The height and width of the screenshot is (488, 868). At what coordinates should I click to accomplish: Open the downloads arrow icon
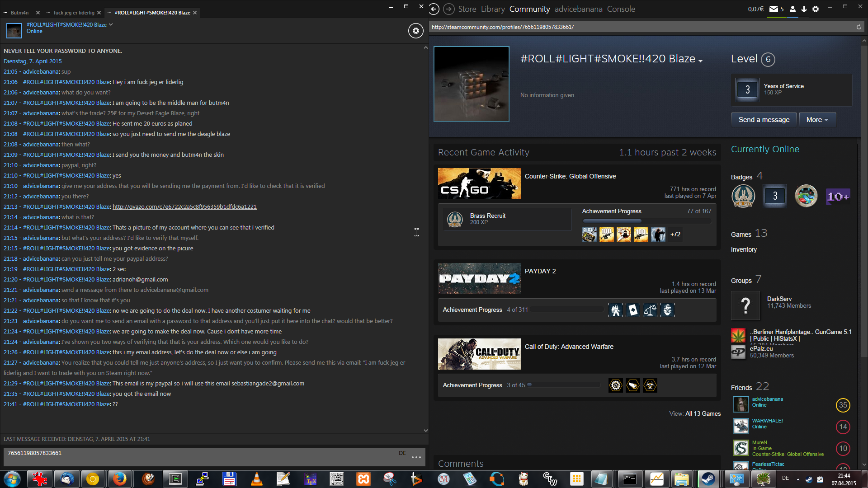(x=804, y=9)
